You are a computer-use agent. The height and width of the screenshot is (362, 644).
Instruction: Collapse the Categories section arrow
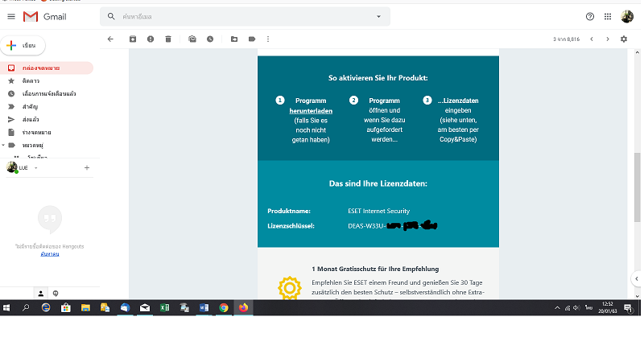pyautogui.click(x=3, y=145)
